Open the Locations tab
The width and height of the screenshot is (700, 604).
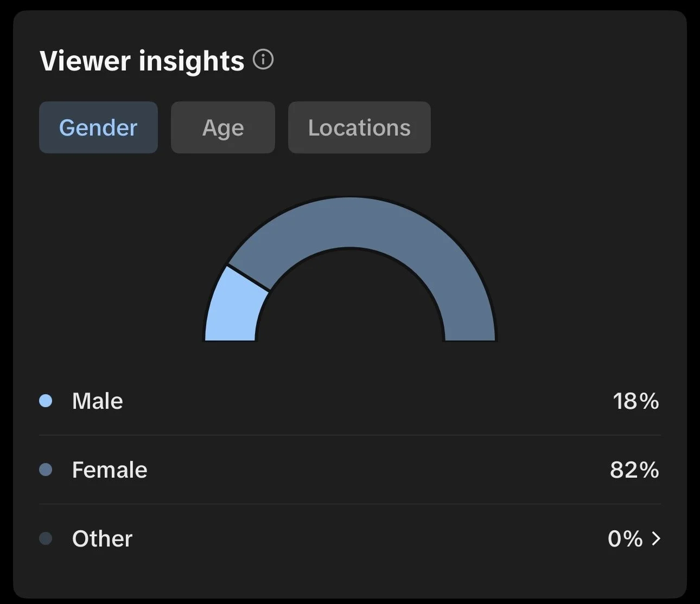[359, 127]
